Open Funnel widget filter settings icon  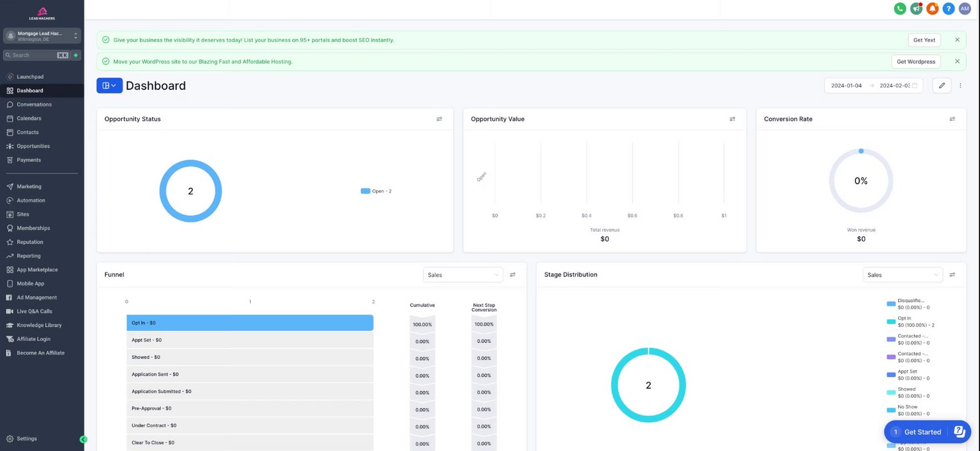click(513, 274)
